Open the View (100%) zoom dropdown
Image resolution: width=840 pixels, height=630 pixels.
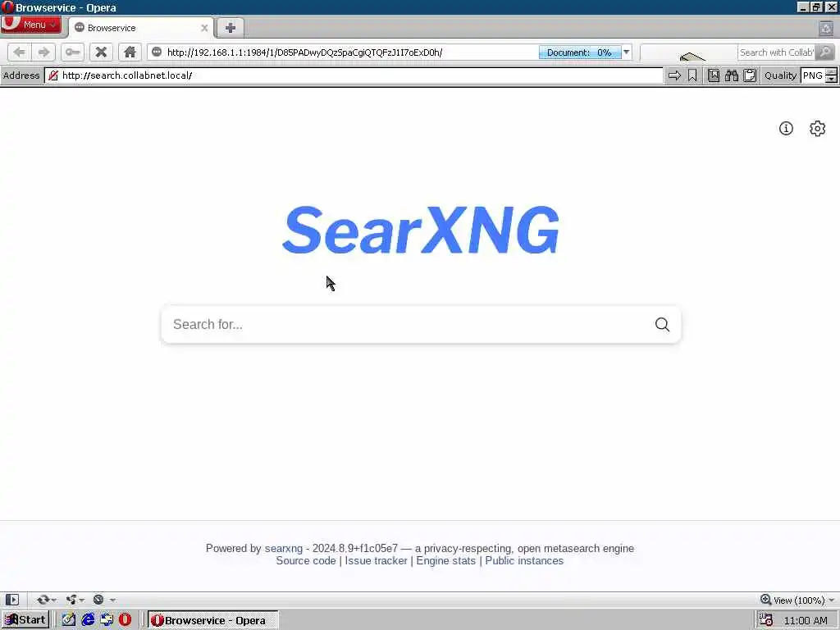[797, 600]
